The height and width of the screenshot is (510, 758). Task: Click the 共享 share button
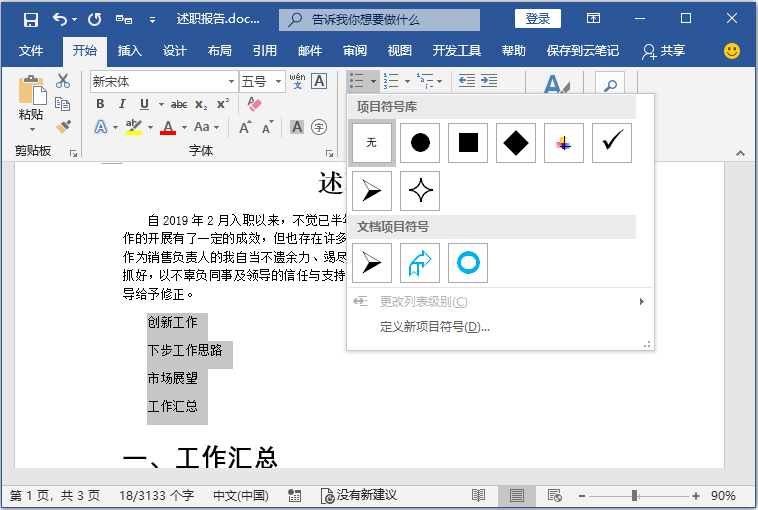[x=663, y=51]
